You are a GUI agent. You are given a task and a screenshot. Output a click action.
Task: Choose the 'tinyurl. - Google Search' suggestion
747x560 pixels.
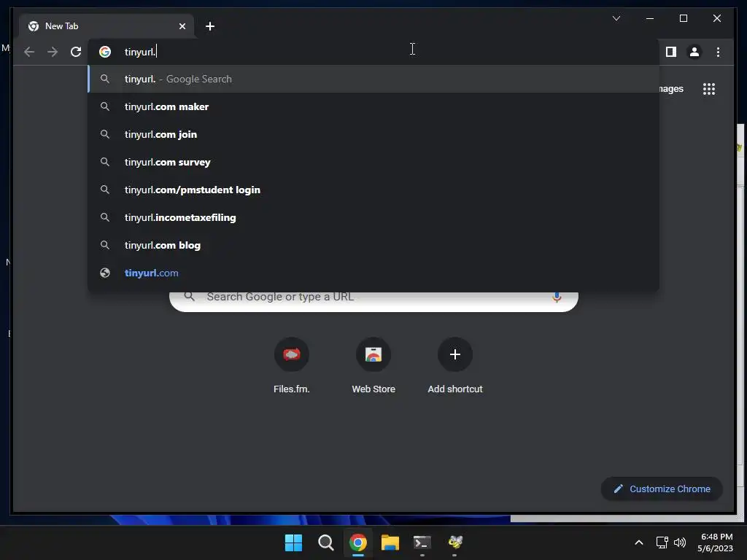coord(373,79)
